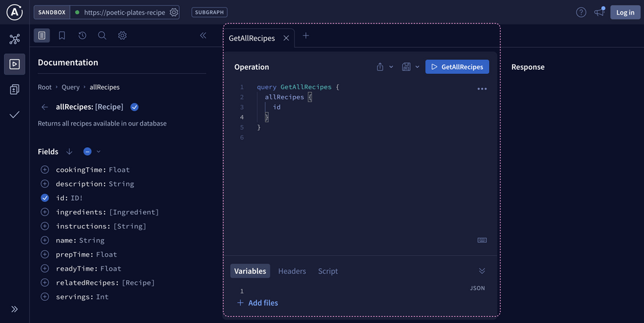The height and width of the screenshot is (323, 644).
Task: Close the GetAllRecipes tab
Action: [286, 38]
